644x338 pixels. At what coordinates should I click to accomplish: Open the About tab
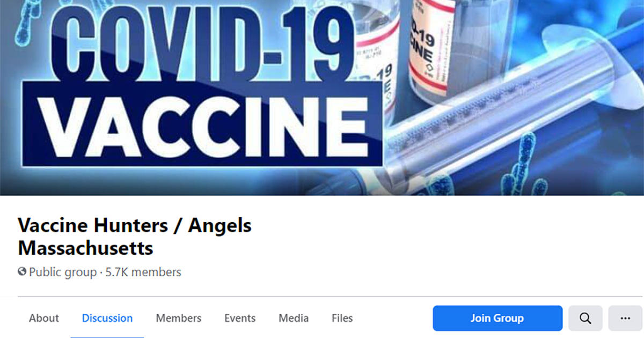(x=44, y=318)
